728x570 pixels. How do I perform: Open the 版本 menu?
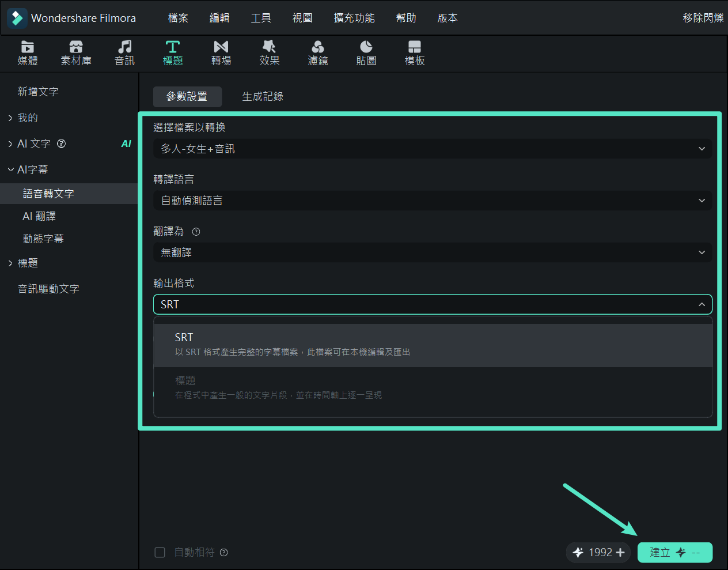pyautogui.click(x=448, y=18)
